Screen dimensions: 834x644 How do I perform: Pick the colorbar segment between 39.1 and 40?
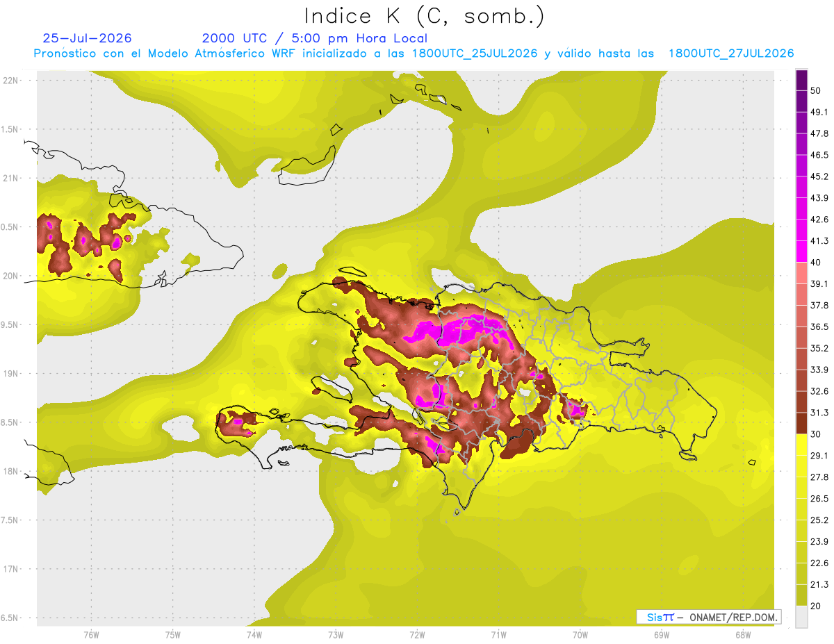(801, 273)
